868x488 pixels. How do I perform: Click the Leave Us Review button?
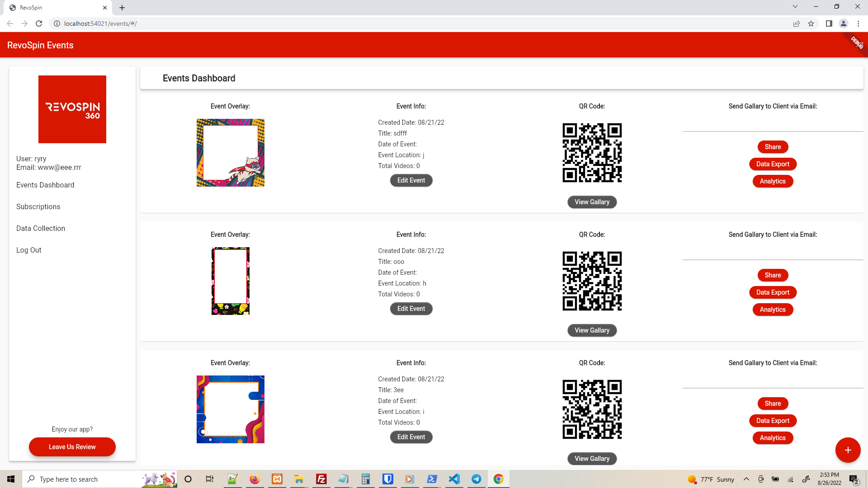pos(72,447)
